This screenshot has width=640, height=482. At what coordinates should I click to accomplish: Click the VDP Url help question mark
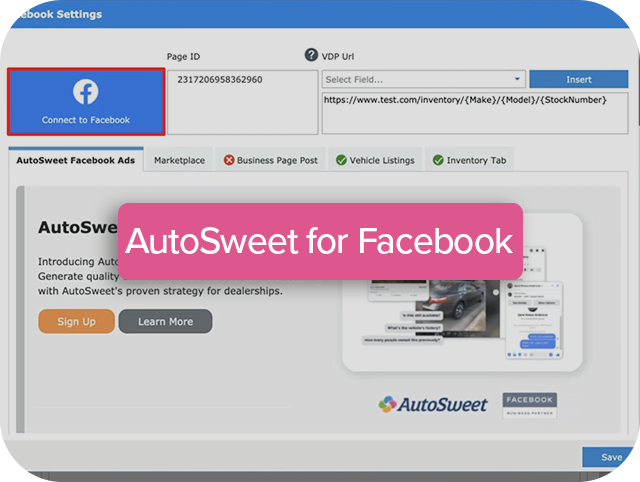pos(310,55)
